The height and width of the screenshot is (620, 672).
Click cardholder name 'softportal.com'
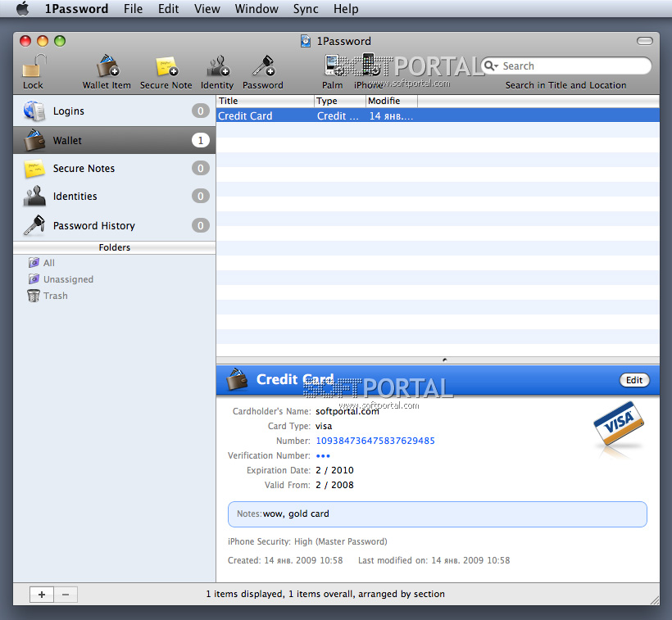[x=347, y=411]
